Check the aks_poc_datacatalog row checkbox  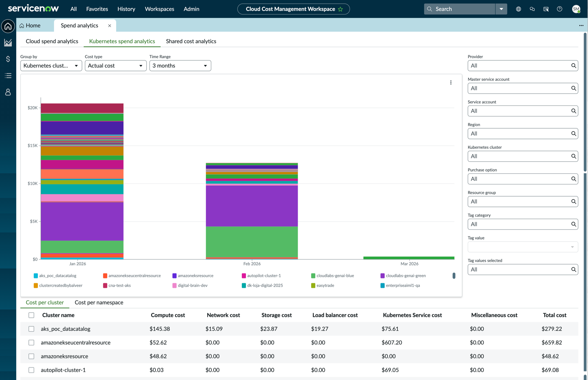click(31, 329)
